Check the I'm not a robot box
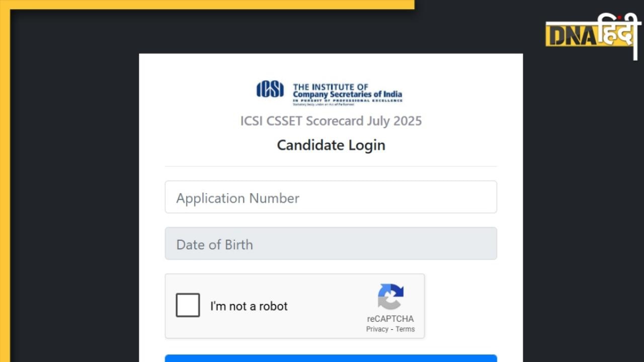Image resolution: width=644 pixels, height=362 pixels. coord(188,305)
